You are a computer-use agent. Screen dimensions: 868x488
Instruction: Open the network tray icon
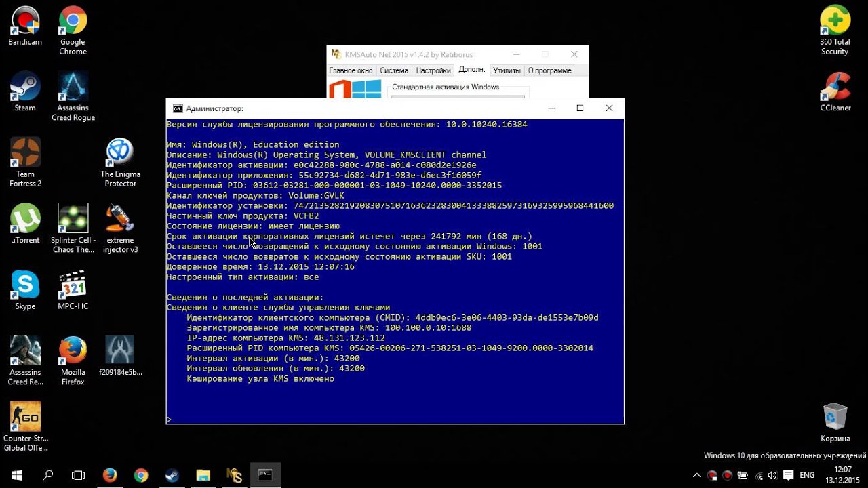758,475
